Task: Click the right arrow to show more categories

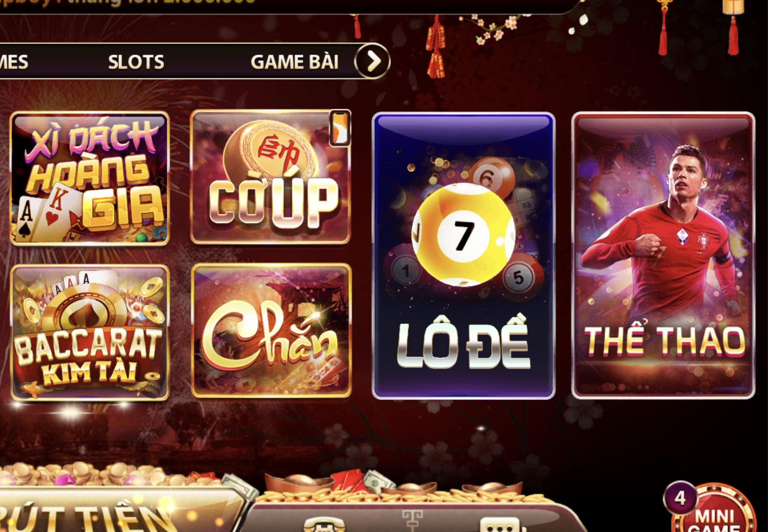Action: [372, 61]
